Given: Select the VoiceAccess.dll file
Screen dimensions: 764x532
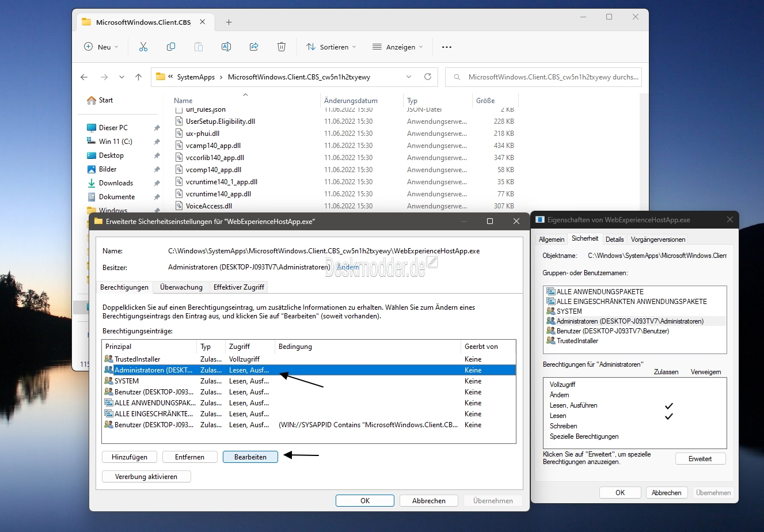Looking at the screenshot, I should pos(209,206).
